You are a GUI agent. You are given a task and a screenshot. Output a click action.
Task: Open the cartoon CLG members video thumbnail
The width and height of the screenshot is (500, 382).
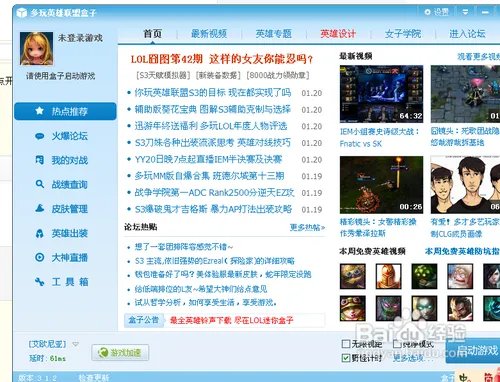point(465,185)
